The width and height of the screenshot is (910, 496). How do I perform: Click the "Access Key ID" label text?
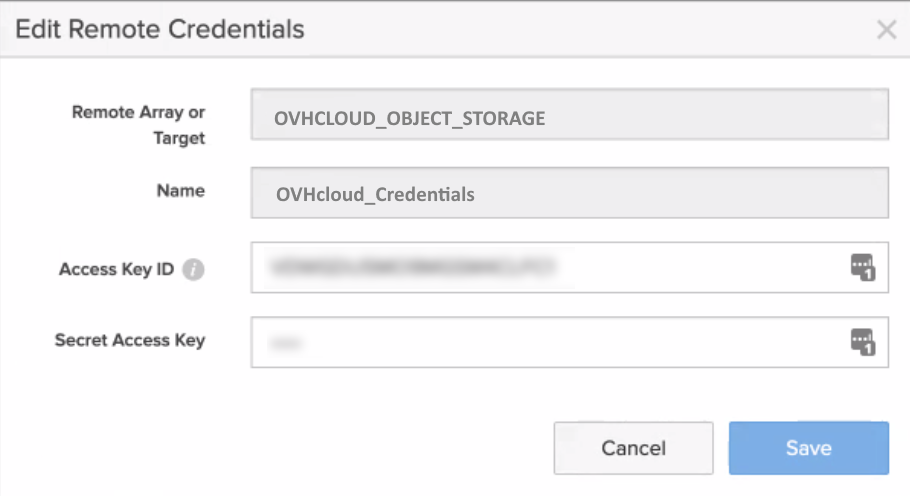pyautogui.click(x=116, y=270)
